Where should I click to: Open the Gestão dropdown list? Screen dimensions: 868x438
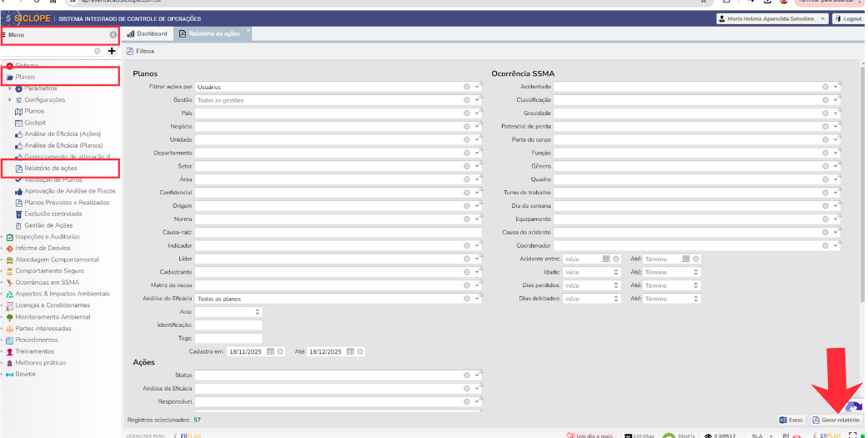coord(478,100)
